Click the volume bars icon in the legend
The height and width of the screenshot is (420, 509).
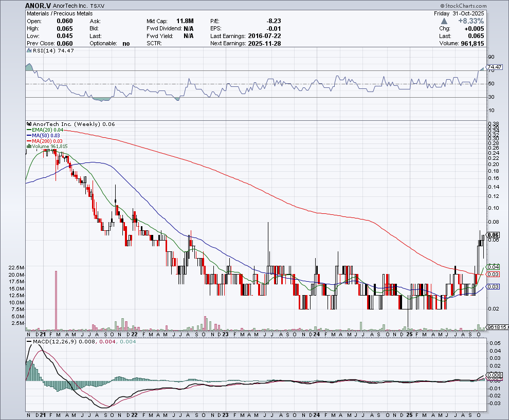click(x=29, y=147)
